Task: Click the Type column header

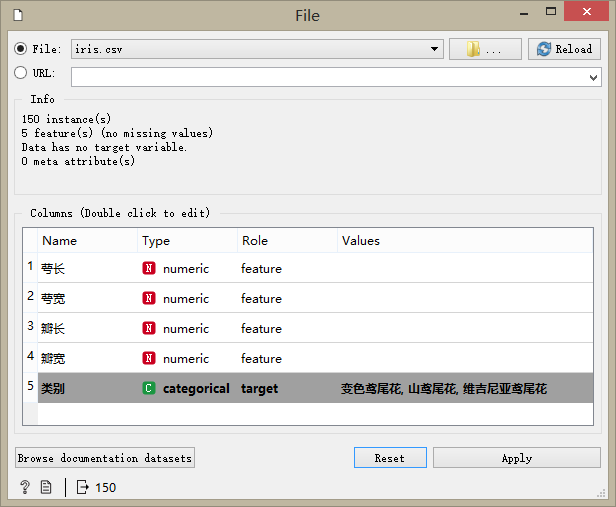Action: (187, 240)
